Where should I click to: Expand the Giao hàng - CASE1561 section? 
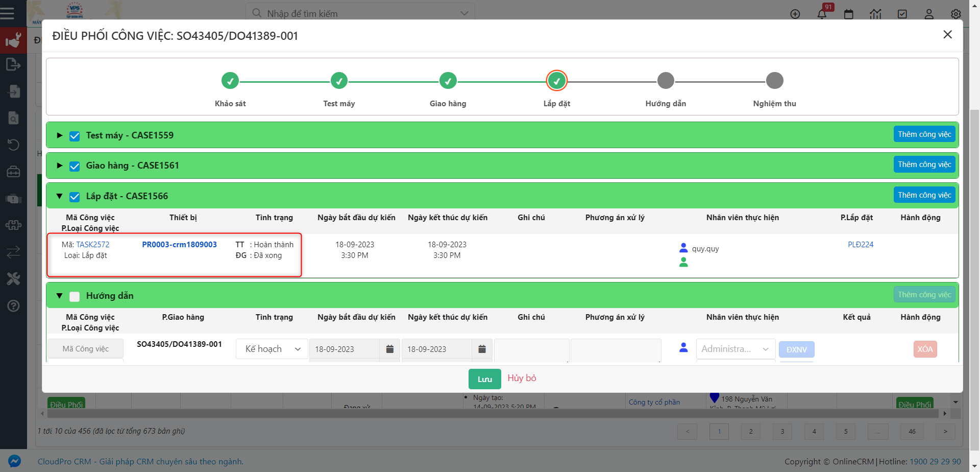60,166
